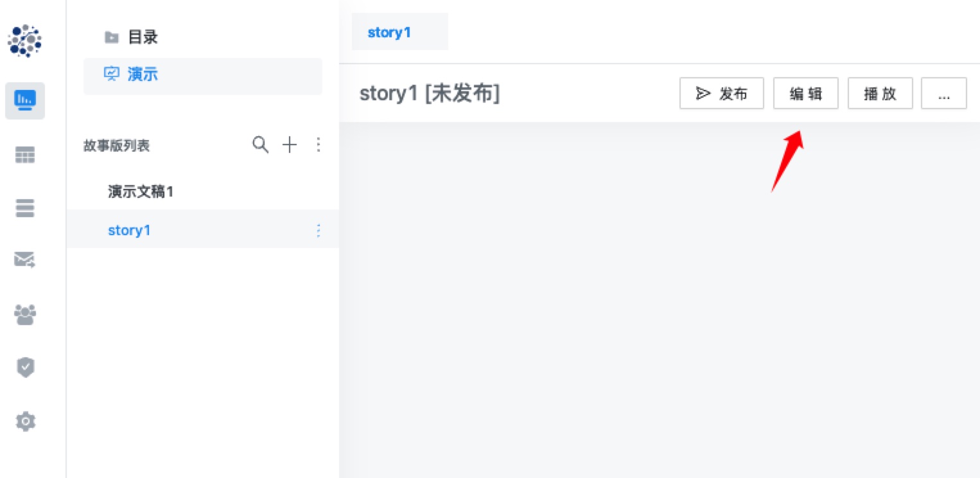Open the stacked dataset icon in sidebar
Viewport: 980px width, 478px height.
coord(25,208)
